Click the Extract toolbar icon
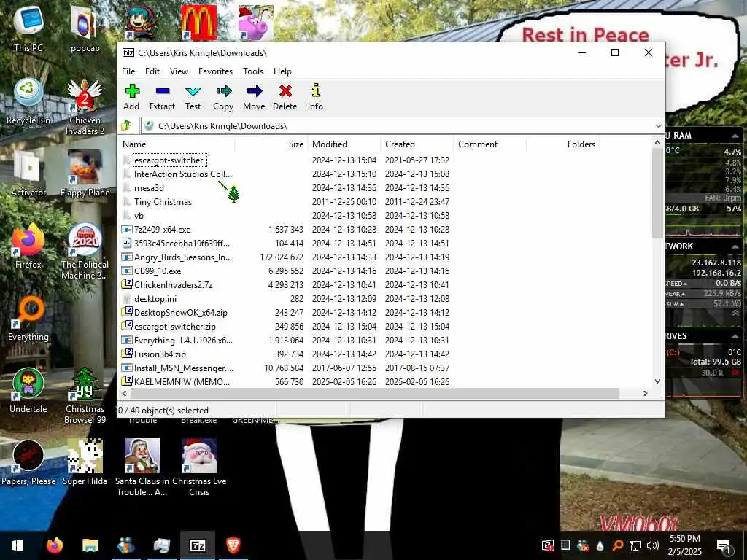The image size is (747, 560). [x=162, y=97]
